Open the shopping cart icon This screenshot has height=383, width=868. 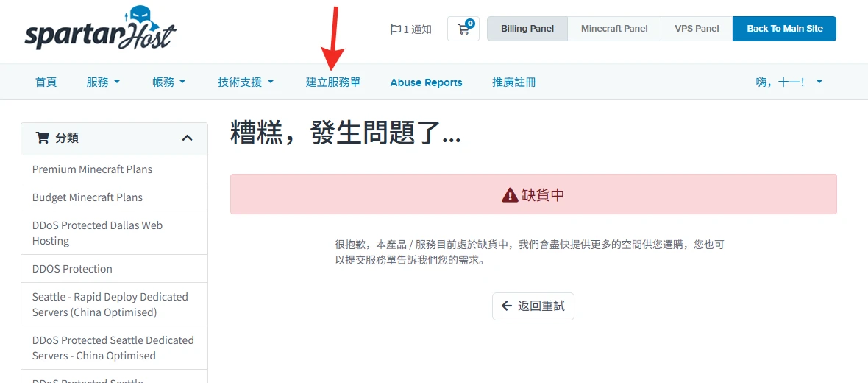click(x=463, y=29)
